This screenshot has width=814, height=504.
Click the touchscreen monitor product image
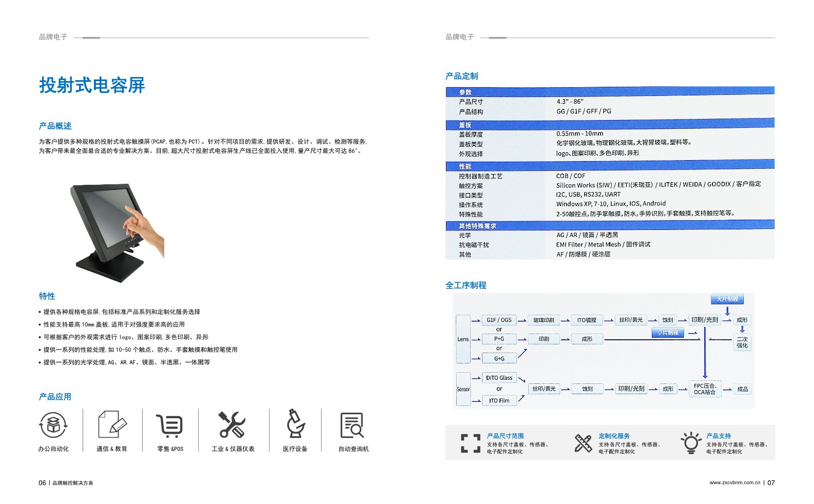point(117,232)
